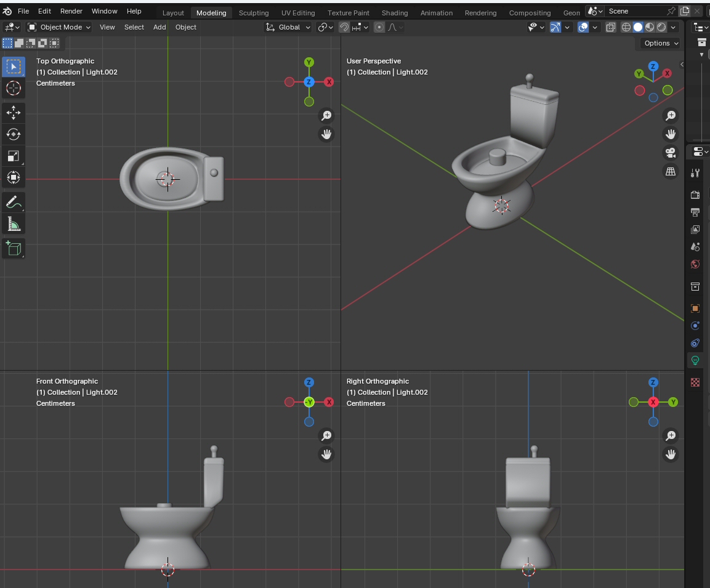Activate the Move tool
The image size is (710, 588).
(14, 112)
